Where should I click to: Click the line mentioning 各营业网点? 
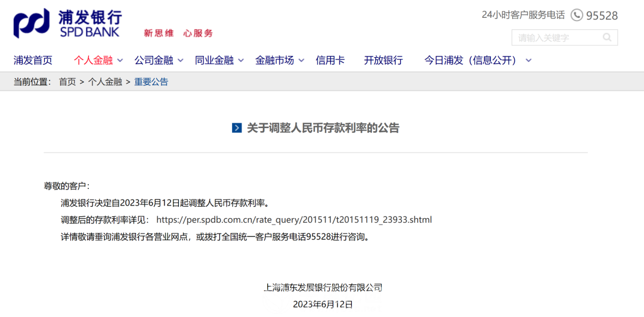click(x=215, y=237)
